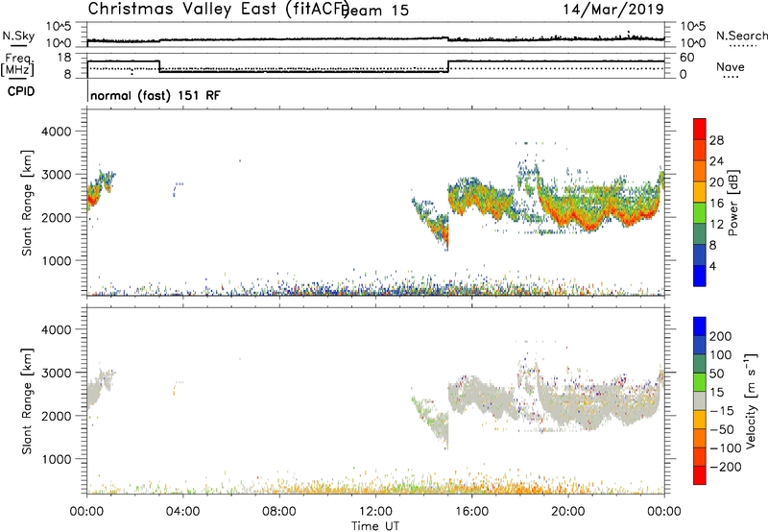
Task: Click the strong red echo near 21:00 in power panel
Action: 591,227
